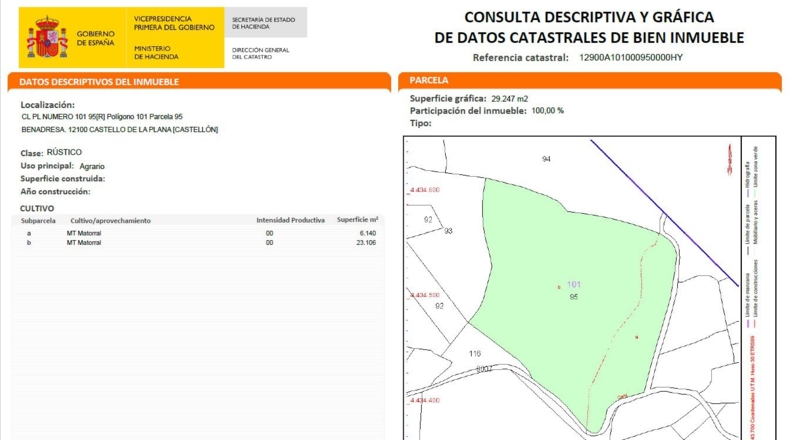Select subparcela 'b' cell
Image resolution: width=790 pixels, height=440 pixels.
(x=29, y=243)
